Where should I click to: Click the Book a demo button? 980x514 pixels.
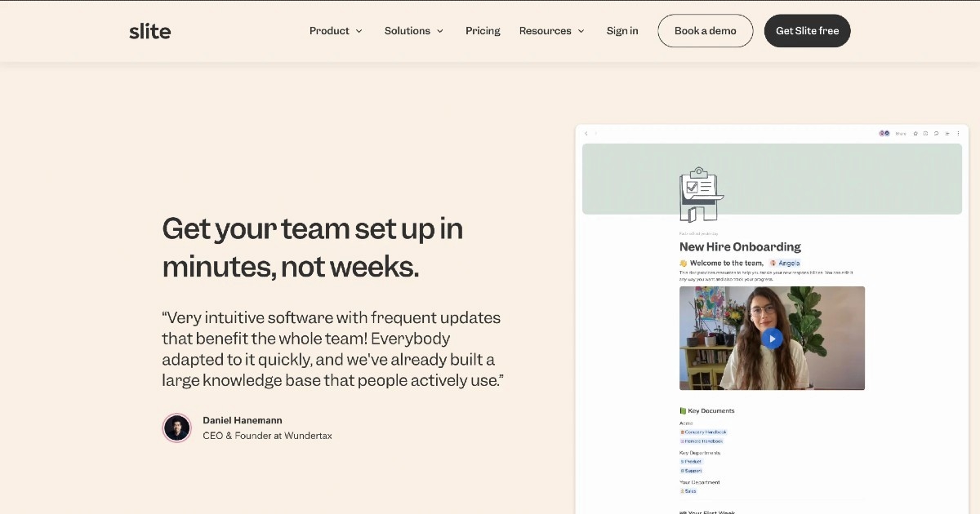coord(705,31)
